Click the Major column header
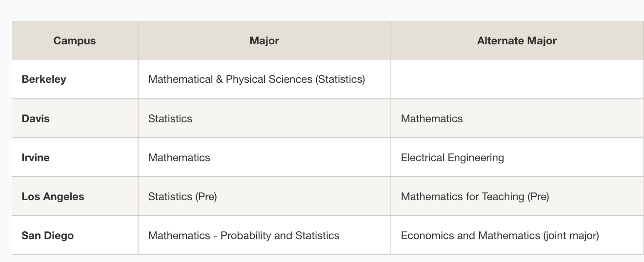644x262 pixels. (x=264, y=40)
